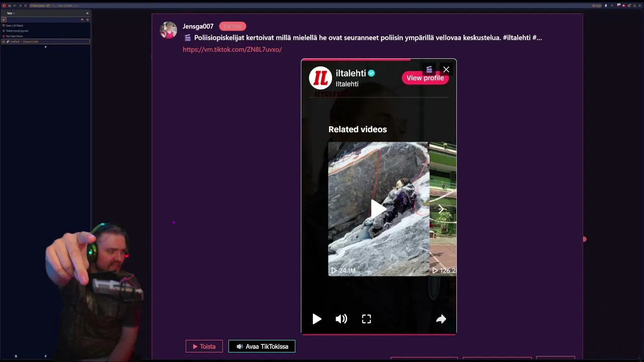Image resolution: width=644 pixels, height=362 pixels.
Task: Go back in browser history
Action: [15, 6]
